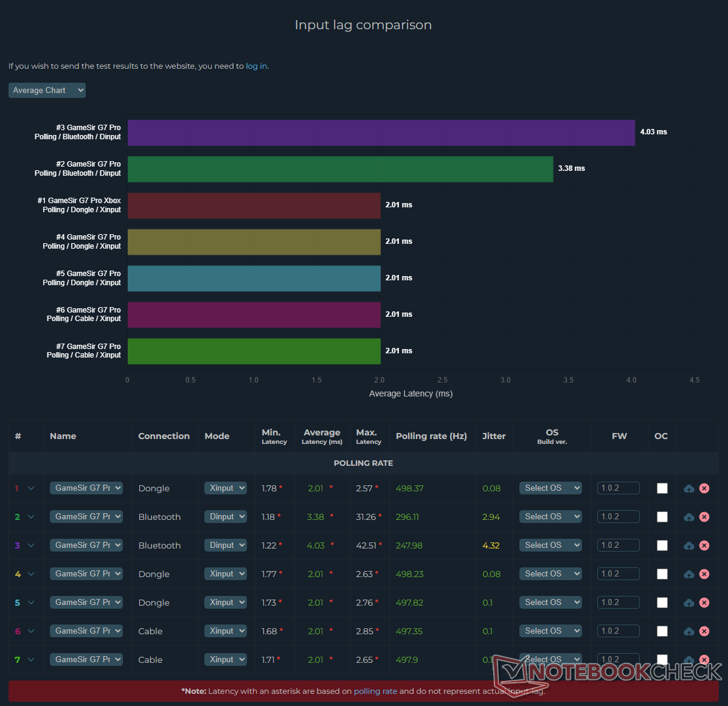728x706 pixels.
Task: Select the green 3.38 ms bar for #2
Action: [341, 169]
